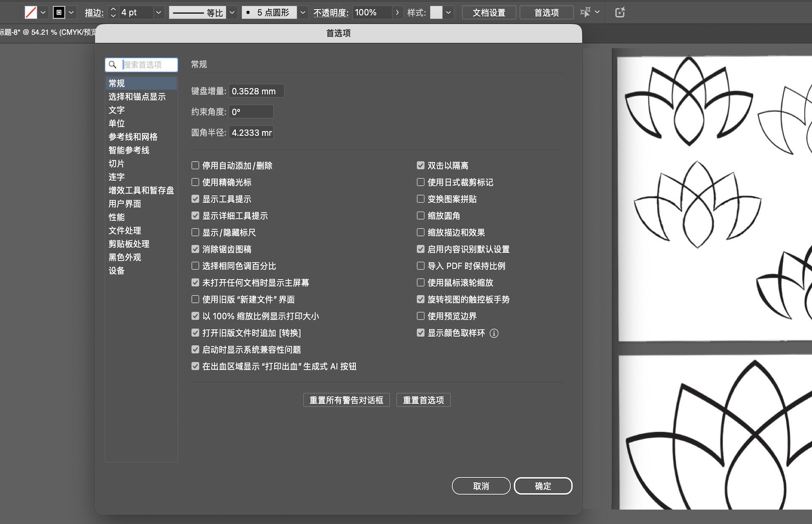The width and height of the screenshot is (812, 524).
Task: Click inside the 键盘增量 input field
Action: pos(256,90)
